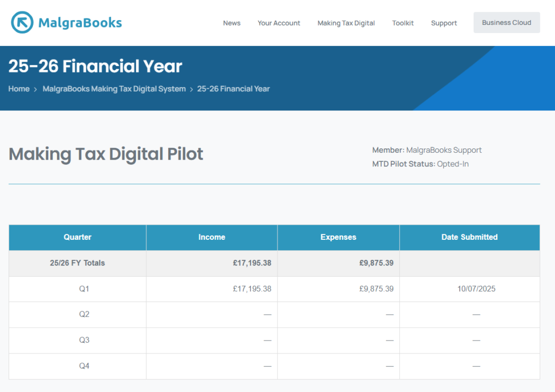Select the 25/26 FY Totals row label

[x=77, y=263]
